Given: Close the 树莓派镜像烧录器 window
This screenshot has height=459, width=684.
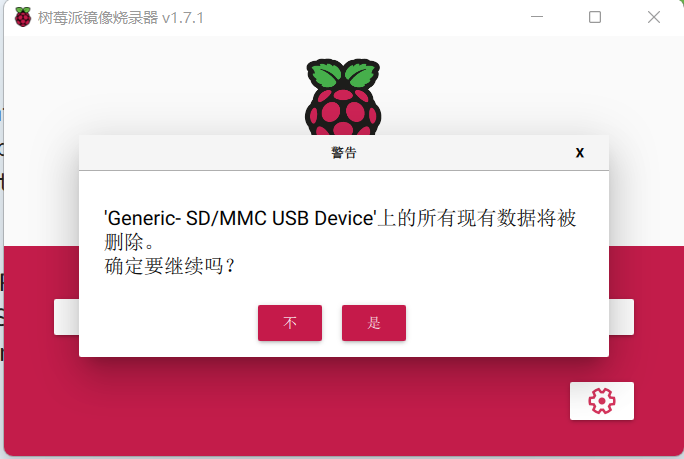Looking at the screenshot, I should click(x=653, y=17).
